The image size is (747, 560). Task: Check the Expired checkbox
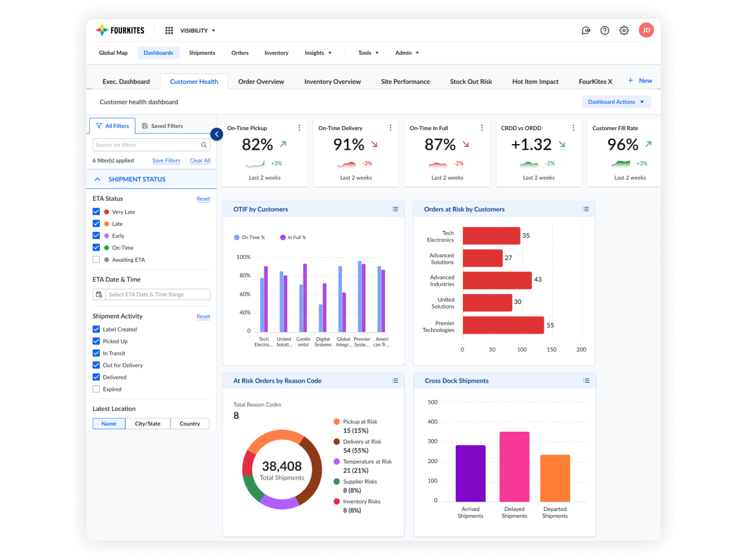[x=96, y=389]
